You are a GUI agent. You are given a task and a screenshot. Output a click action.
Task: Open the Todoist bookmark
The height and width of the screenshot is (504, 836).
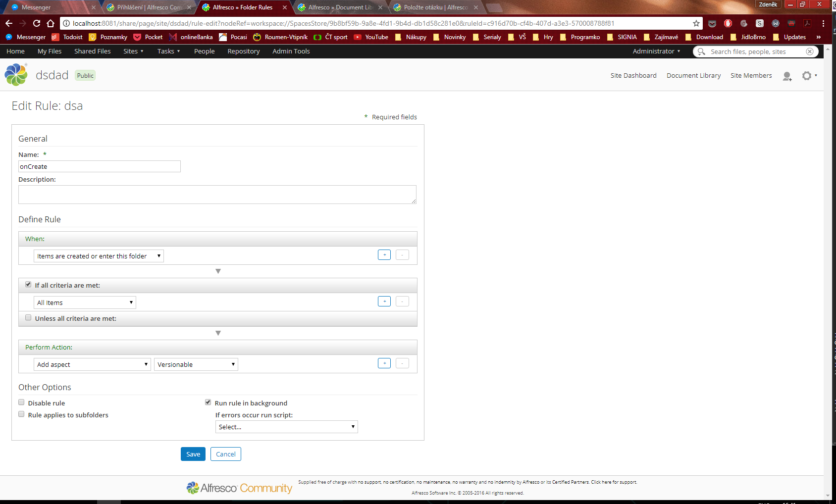pos(67,37)
